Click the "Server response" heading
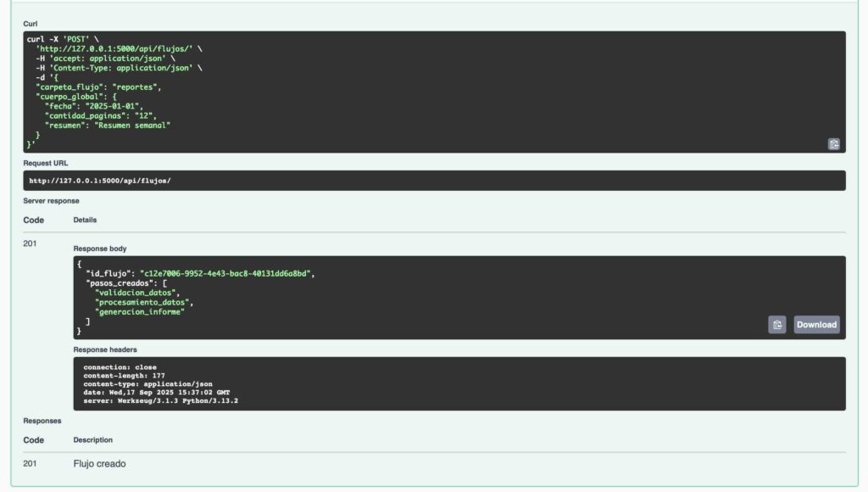Image resolution: width=868 pixels, height=492 pixels. pos(51,201)
